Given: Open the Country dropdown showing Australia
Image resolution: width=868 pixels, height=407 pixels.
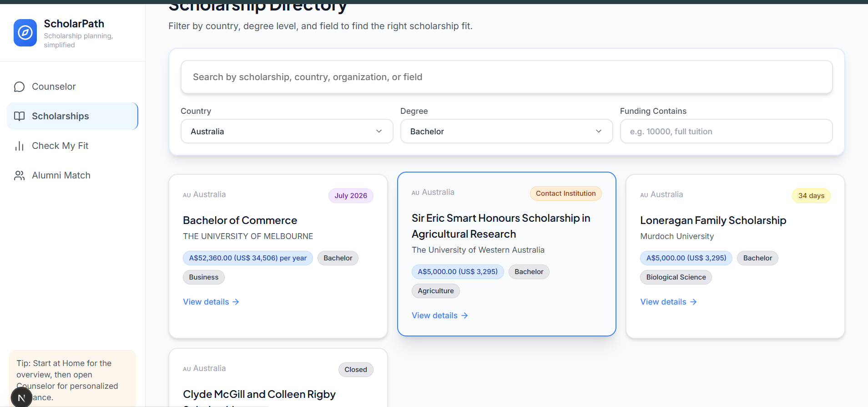Looking at the screenshot, I should point(287,131).
